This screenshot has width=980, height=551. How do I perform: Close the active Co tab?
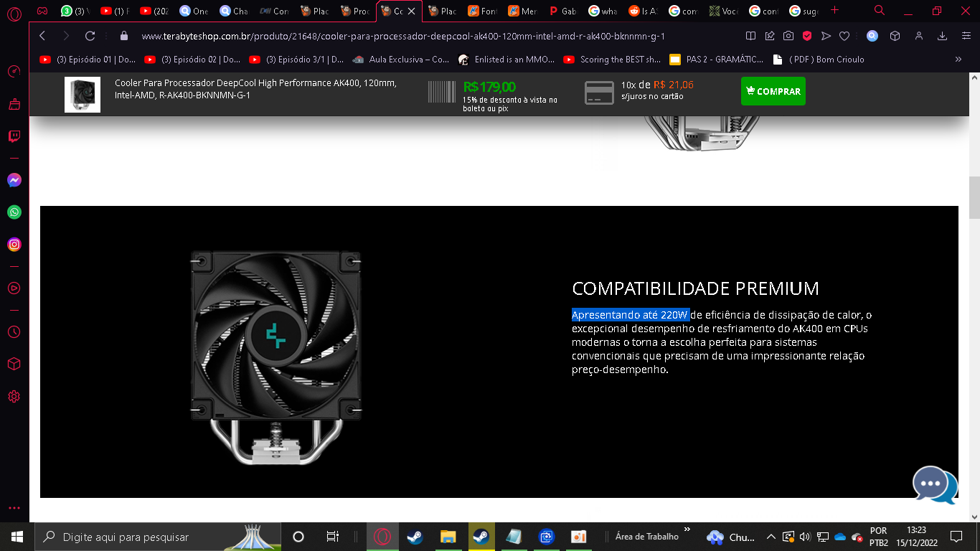(x=411, y=11)
